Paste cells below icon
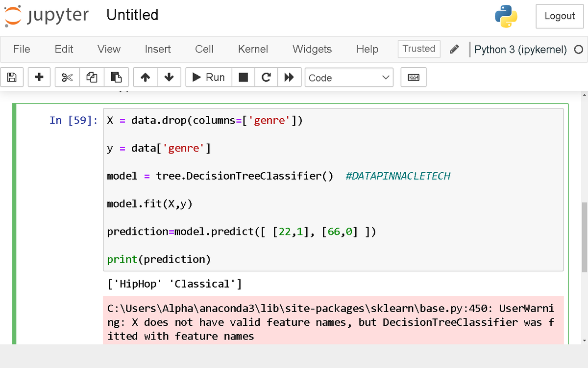Image resolution: width=588 pixels, height=368 pixels. coord(116,78)
